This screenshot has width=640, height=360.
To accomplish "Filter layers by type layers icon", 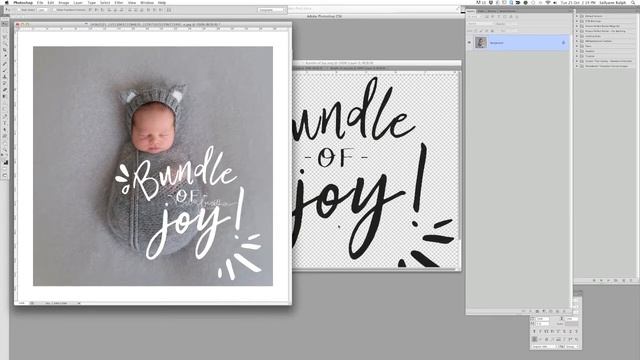I will [x=499, y=17].
